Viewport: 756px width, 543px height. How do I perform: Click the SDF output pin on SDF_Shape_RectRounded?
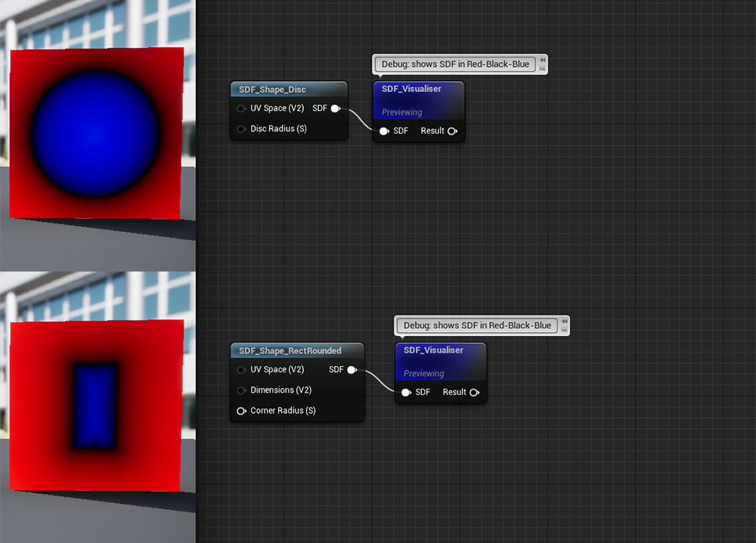coord(352,370)
